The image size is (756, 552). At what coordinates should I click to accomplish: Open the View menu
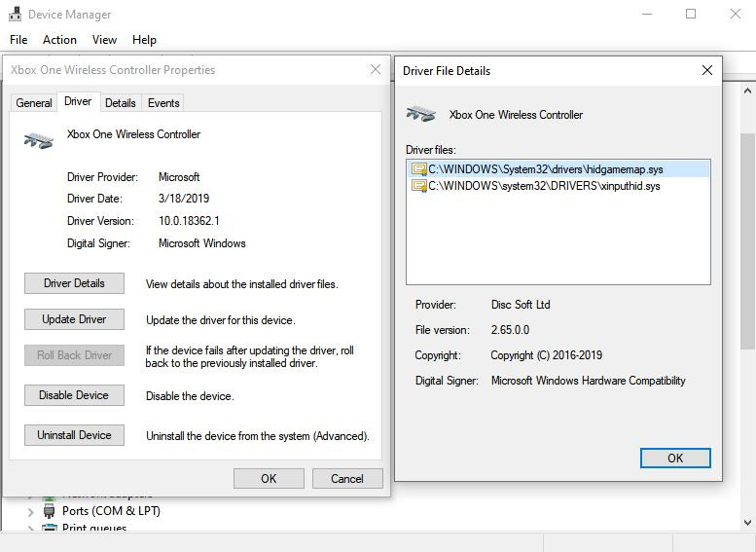click(x=104, y=40)
